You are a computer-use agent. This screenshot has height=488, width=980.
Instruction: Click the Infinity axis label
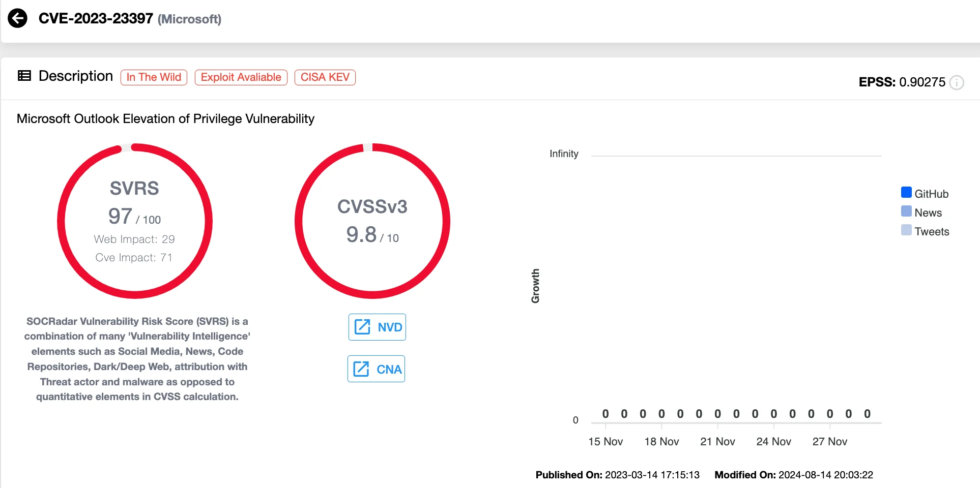click(x=564, y=154)
